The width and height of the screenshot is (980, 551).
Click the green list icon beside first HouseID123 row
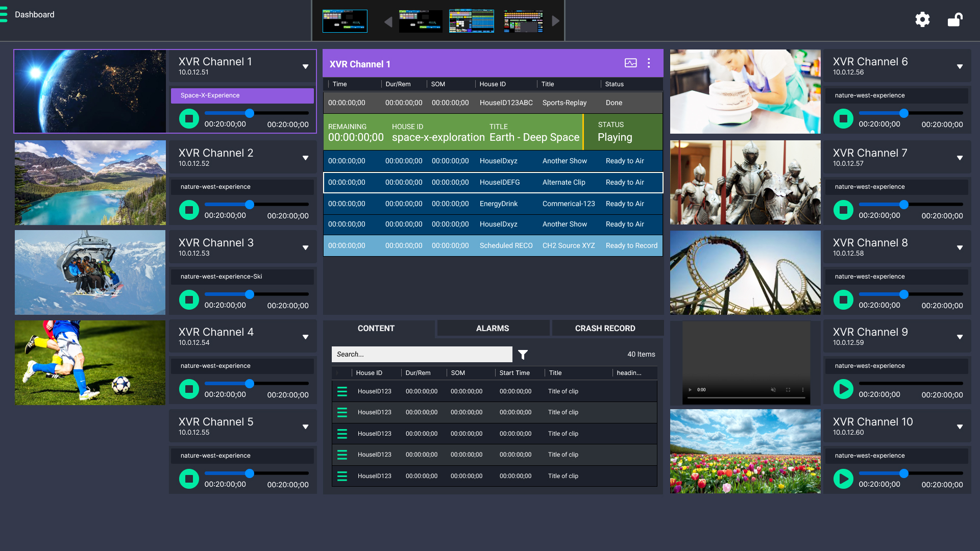coord(342,391)
